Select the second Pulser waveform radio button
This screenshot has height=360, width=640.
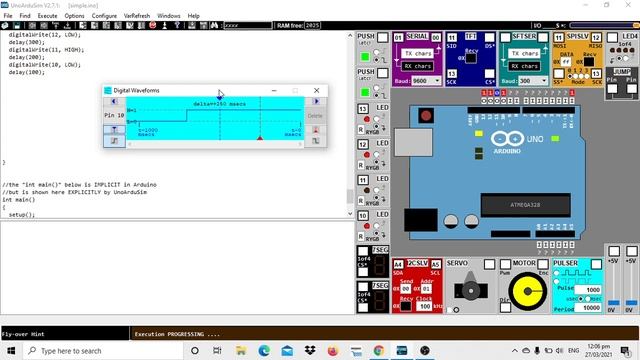[x=556, y=282]
